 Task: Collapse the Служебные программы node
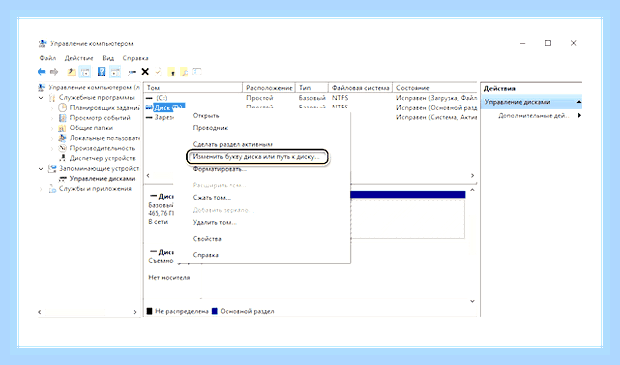pos(41,98)
